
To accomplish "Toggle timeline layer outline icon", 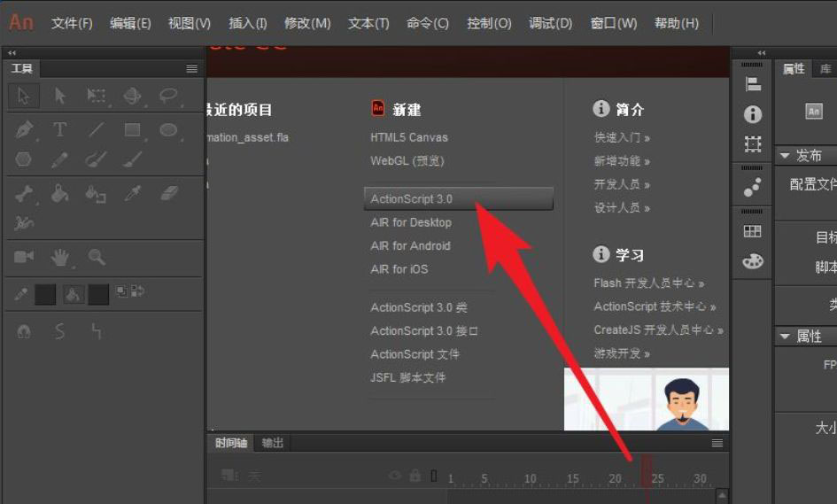I will pos(434,475).
